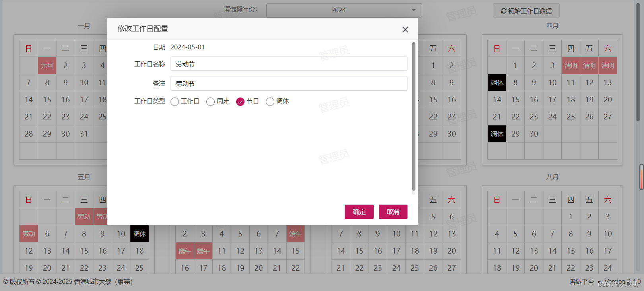This screenshot has width=644, height=291.
Task: Click the 工作日名称 input field
Action: click(289, 64)
